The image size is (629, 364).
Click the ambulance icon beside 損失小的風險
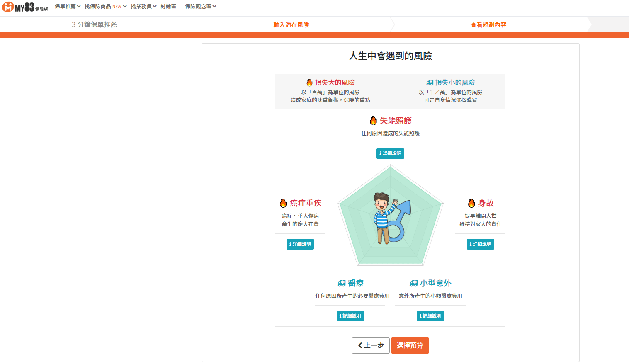coord(430,83)
